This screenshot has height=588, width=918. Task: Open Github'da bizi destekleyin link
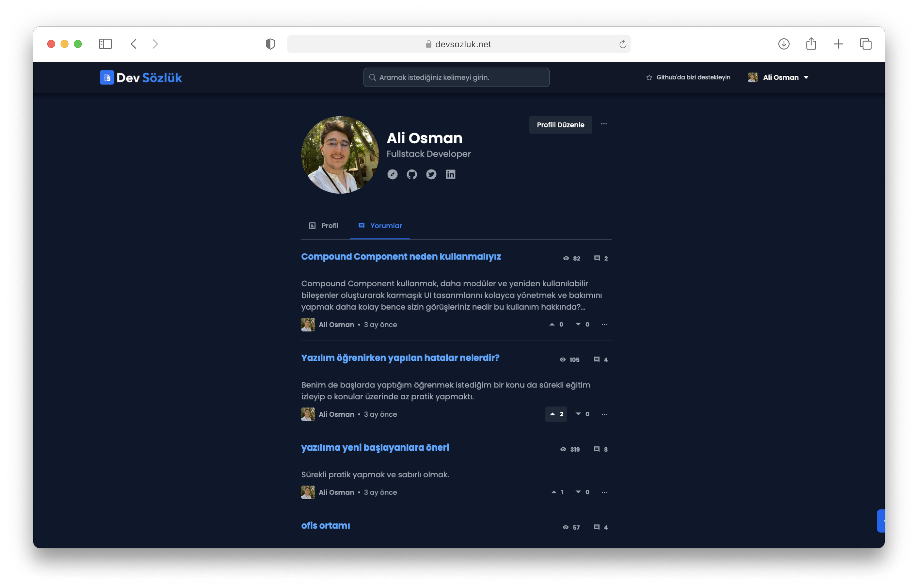point(693,77)
